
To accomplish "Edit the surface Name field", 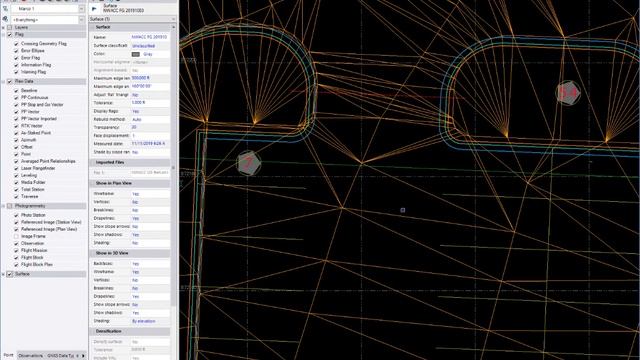I will click(150, 37).
